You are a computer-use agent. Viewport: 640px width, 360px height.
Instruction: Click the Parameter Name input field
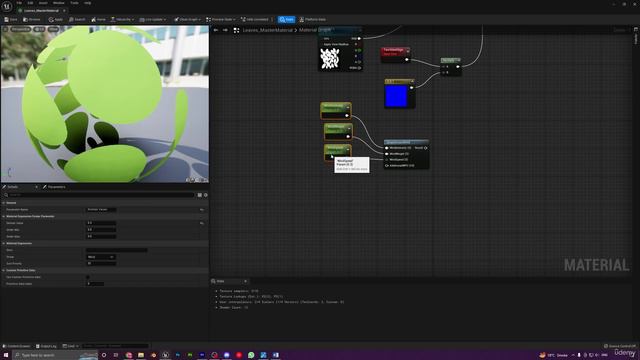click(101, 209)
